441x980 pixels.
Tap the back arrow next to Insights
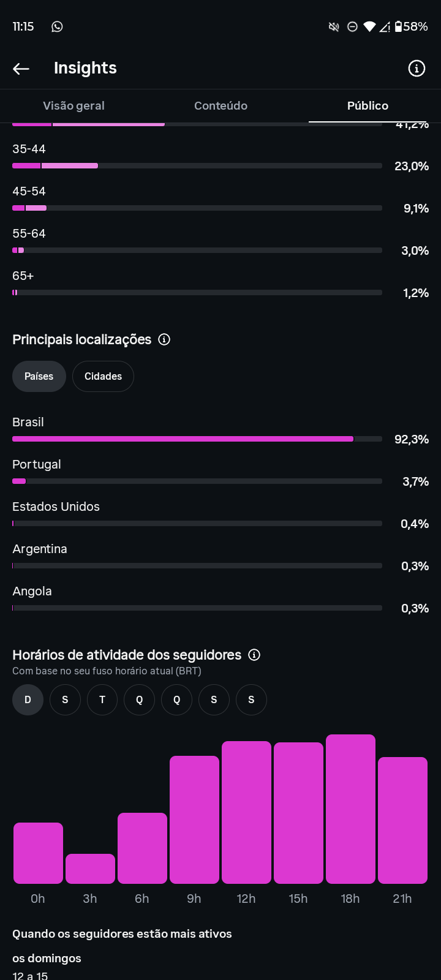(x=21, y=69)
